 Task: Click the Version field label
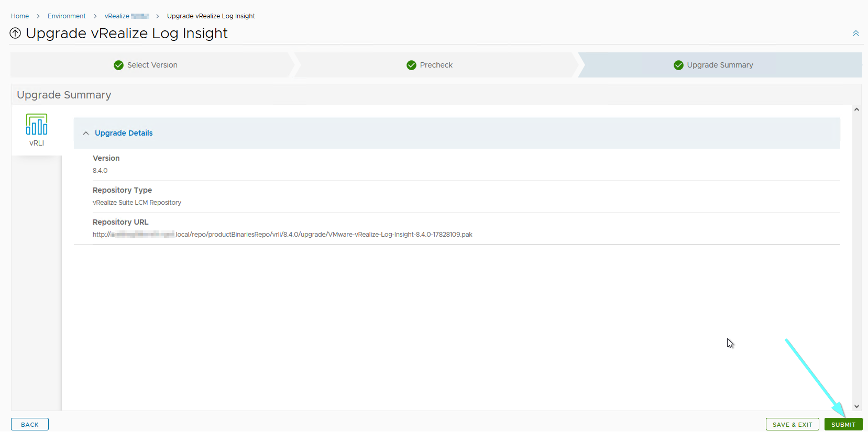(x=106, y=158)
